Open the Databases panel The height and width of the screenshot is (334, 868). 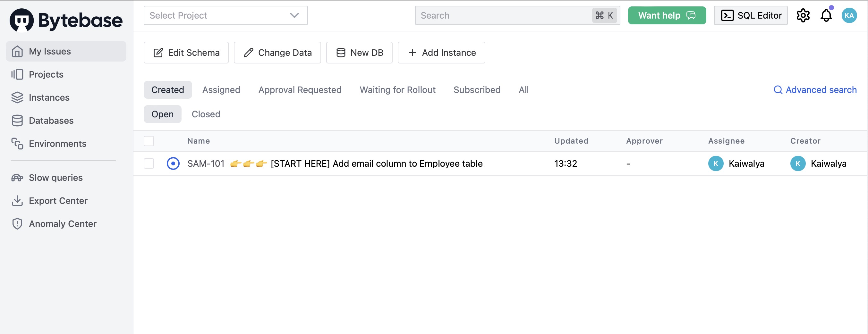(51, 120)
